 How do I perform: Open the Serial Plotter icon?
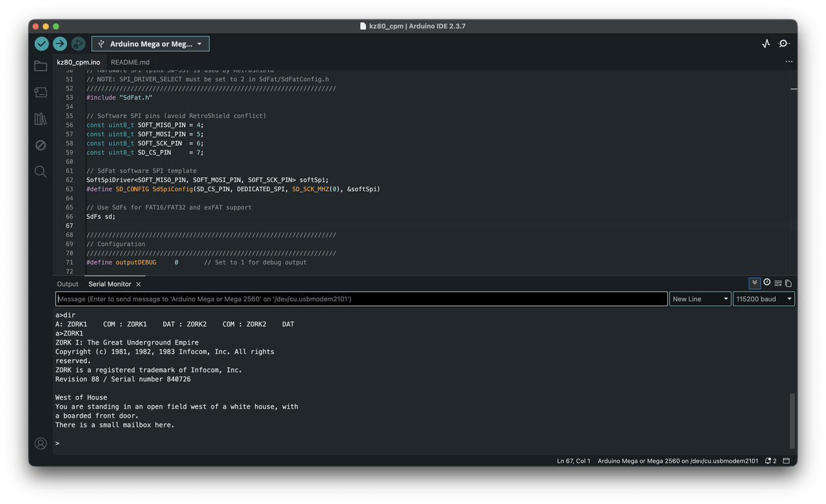tap(765, 43)
